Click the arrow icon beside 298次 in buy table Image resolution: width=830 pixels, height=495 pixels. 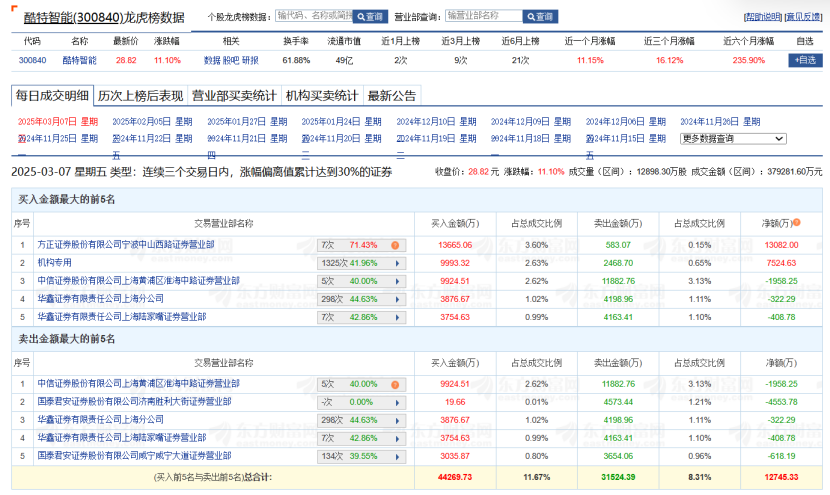pyautogui.click(x=395, y=299)
